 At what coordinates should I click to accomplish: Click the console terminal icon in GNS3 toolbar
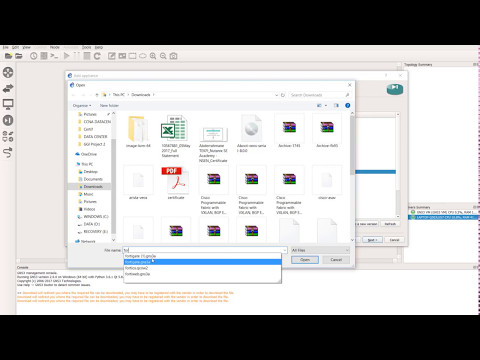pos(54,56)
